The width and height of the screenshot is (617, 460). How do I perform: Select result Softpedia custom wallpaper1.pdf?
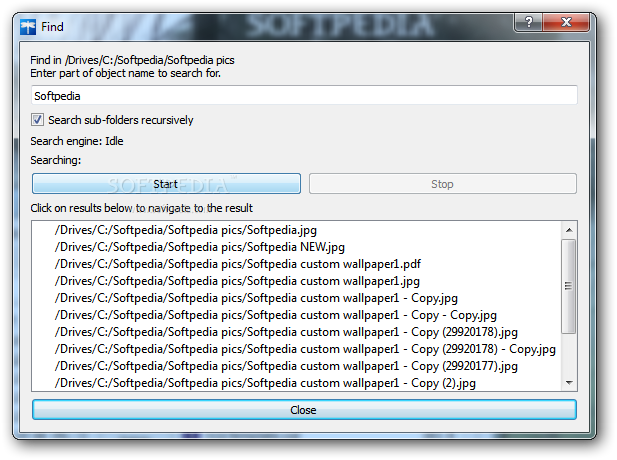tap(238, 264)
